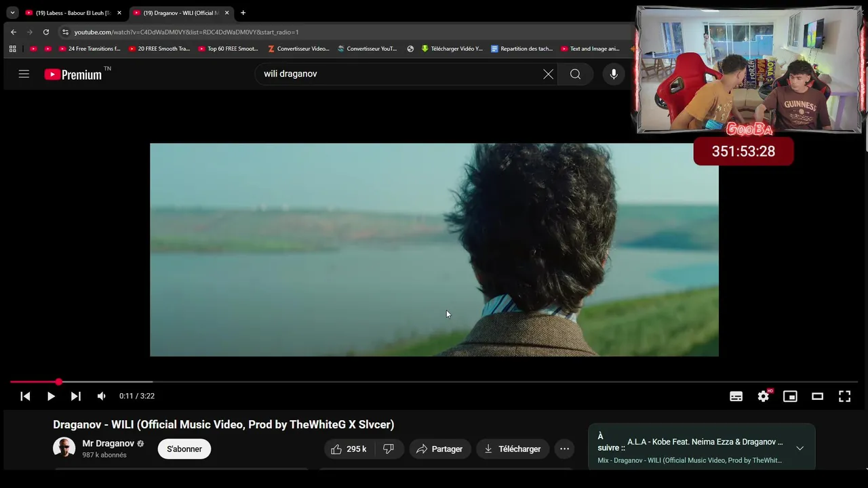Seek on the red video progress bar
Image resolution: width=868 pixels, height=488 pixels.
point(434,382)
